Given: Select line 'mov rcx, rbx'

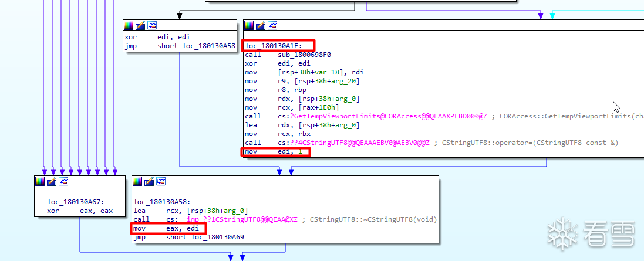Looking at the screenshot, I should point(278,134).
